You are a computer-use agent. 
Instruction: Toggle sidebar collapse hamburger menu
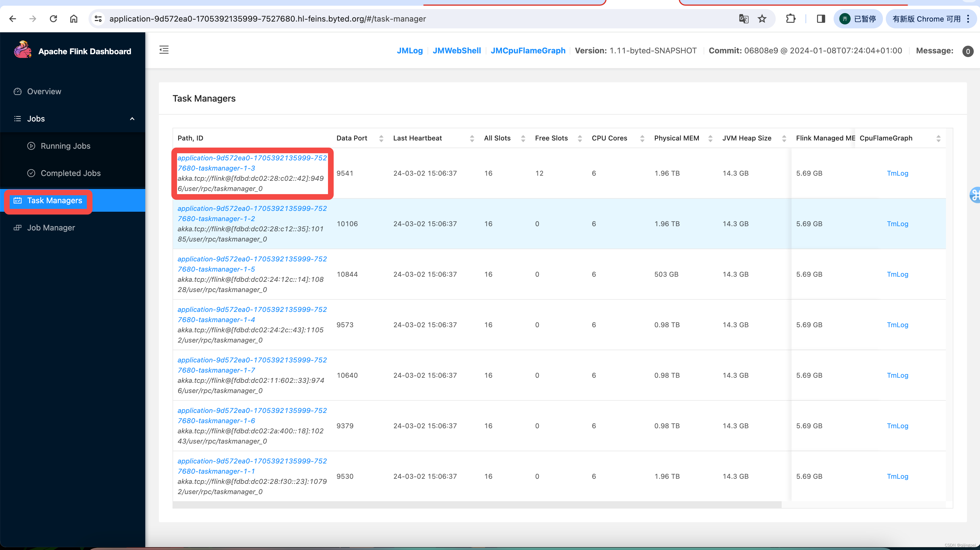coord(164,50)
